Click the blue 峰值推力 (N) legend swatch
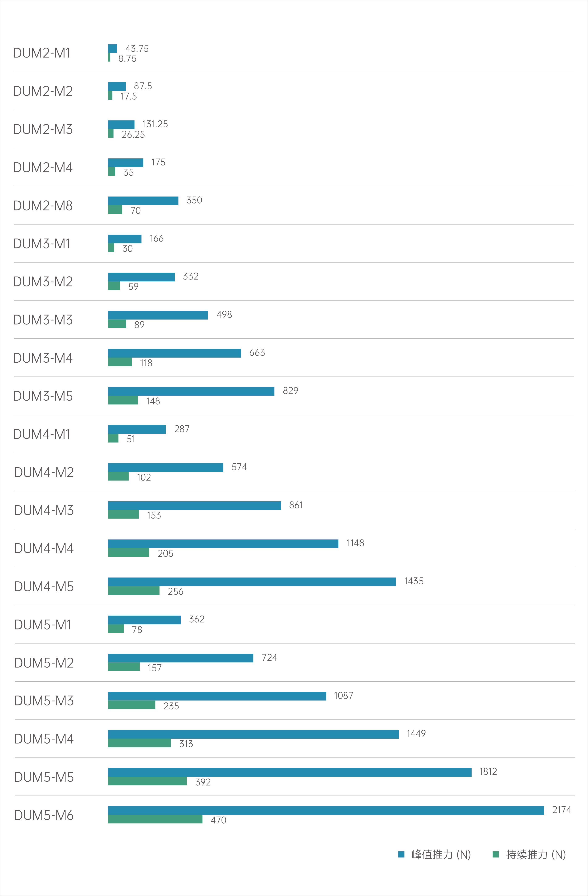Viewport: 588px width, 896px height. 401,854
